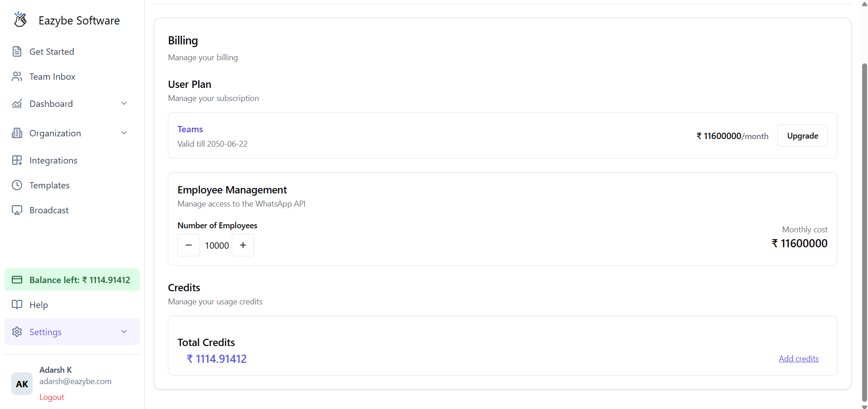The image size is (868, 409).
Task: Click the Eazybe hand logo icon
Action: (x=20, y=19)
